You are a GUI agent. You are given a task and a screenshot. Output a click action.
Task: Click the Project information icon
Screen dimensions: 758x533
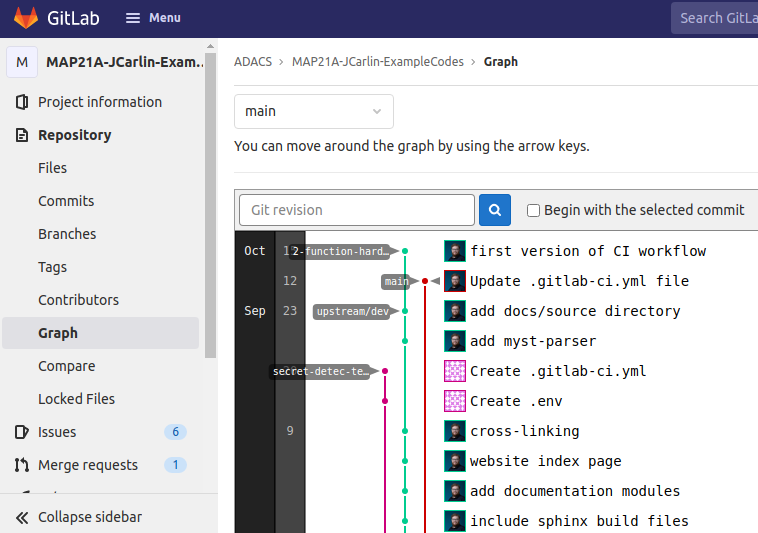tap(22, 102)
